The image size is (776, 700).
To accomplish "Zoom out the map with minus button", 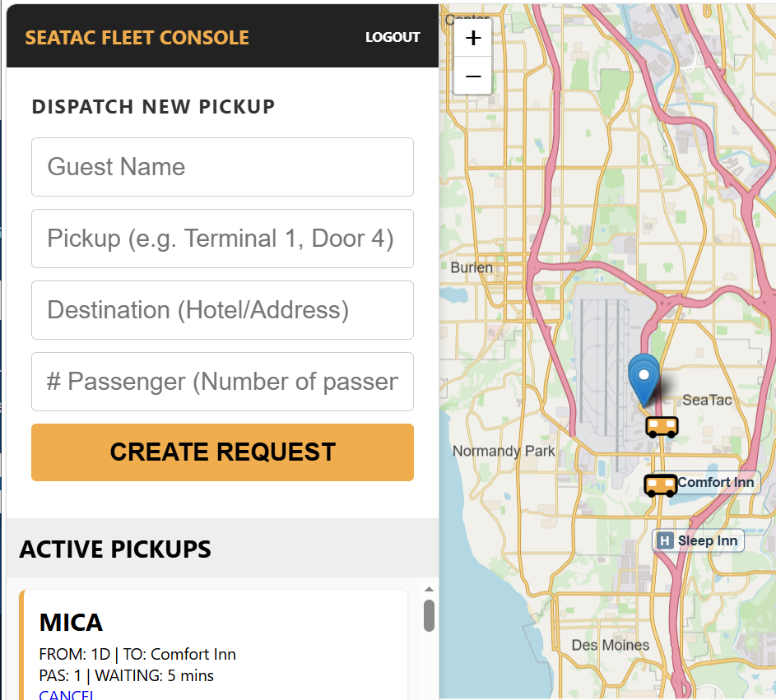I will pos(473,76).
